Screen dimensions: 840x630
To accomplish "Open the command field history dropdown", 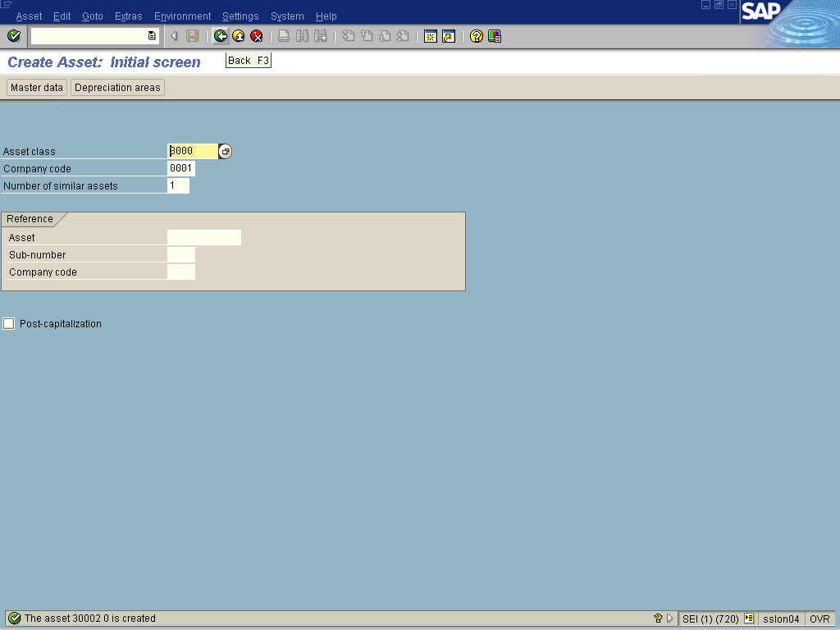I will [152, 36].
